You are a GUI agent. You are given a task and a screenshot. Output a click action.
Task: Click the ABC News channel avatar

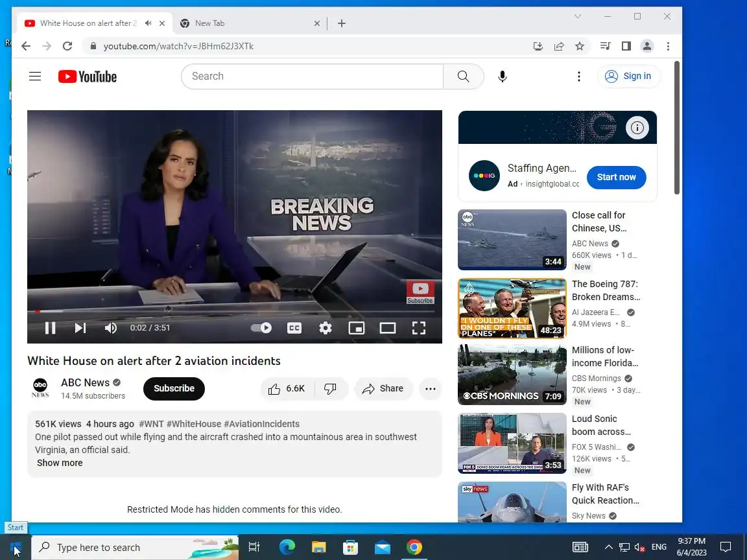[40, 388]
